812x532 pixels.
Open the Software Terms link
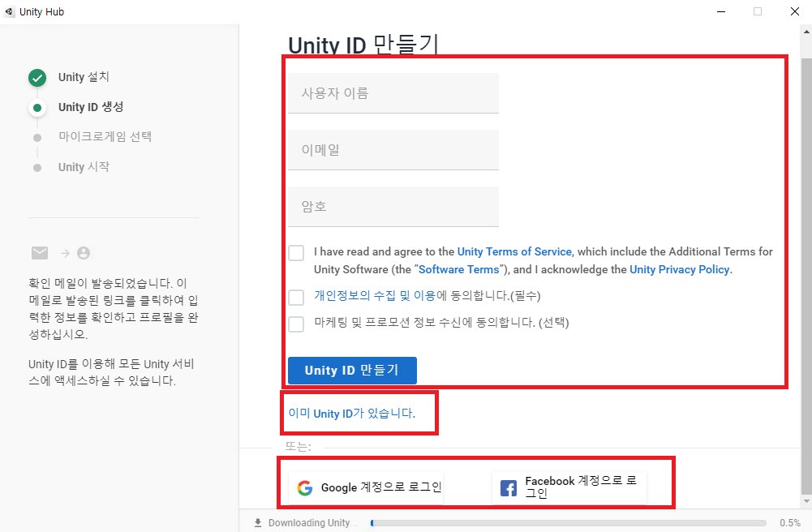click(x=459, y=269)
